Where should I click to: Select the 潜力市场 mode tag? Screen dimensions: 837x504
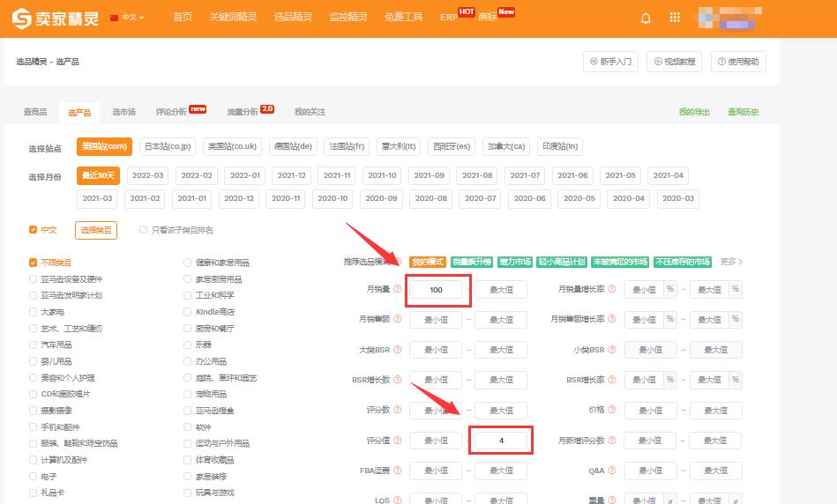coord(514,262)
